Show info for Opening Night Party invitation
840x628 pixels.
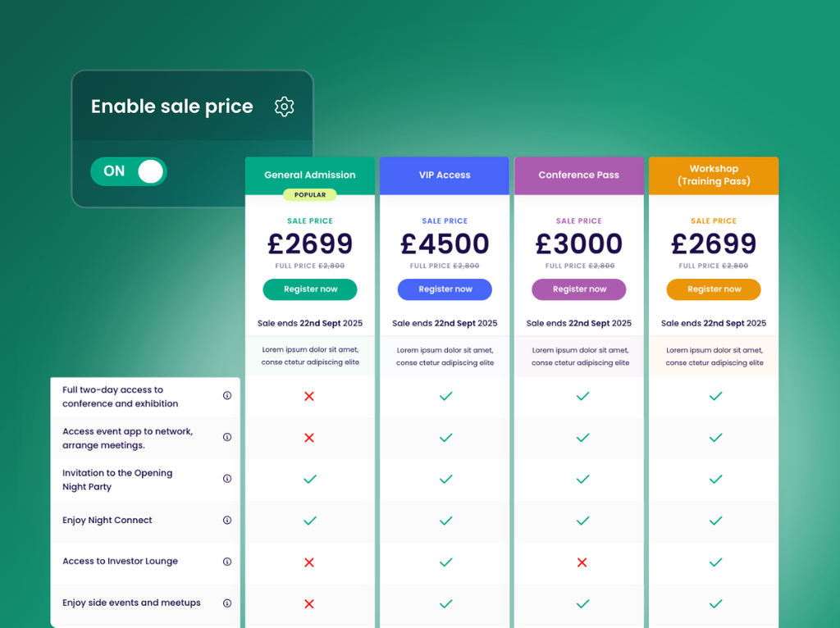(227, 479)
